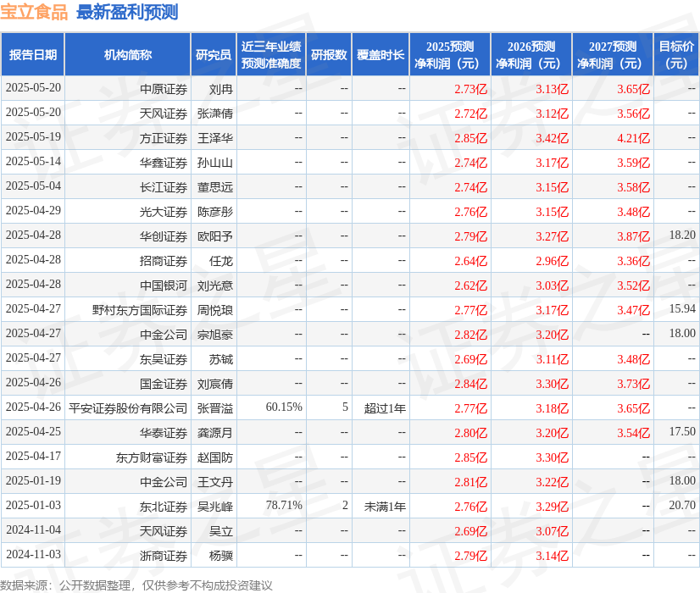Click target price 15.94
The height and width of the screenshot is (593, 700).
(682, 308)
